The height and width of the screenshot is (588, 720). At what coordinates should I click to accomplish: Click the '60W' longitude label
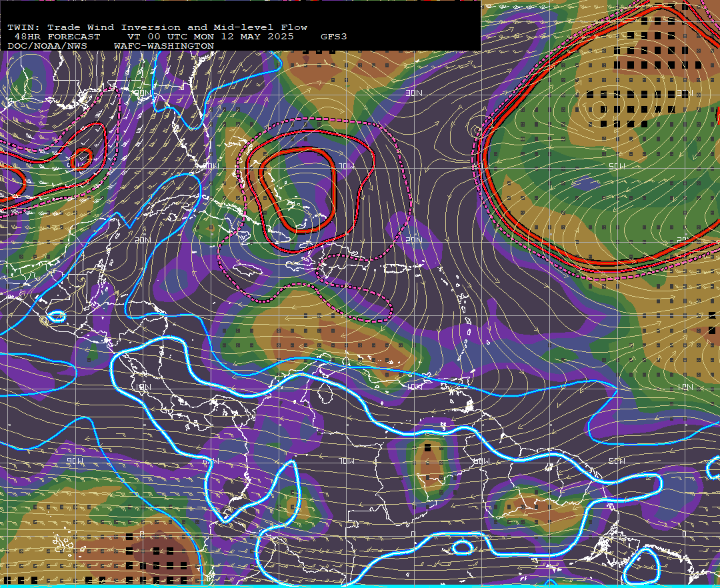tap(482, 461)
